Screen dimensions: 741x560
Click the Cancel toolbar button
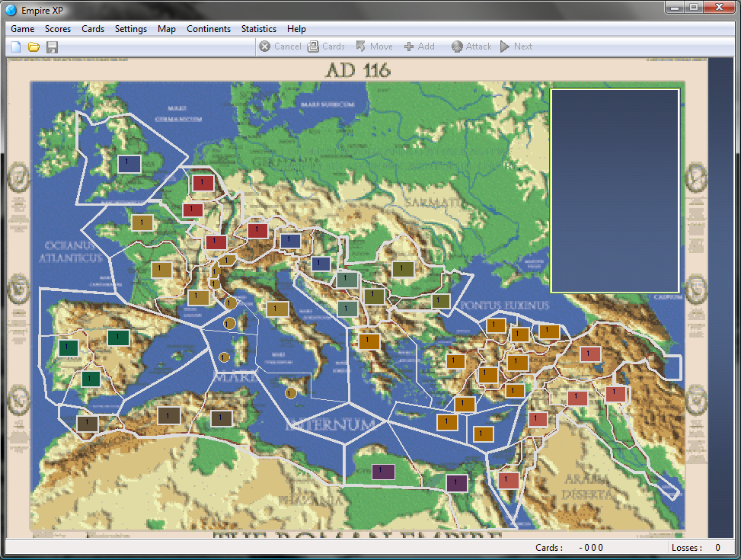(x=279, y=46)
